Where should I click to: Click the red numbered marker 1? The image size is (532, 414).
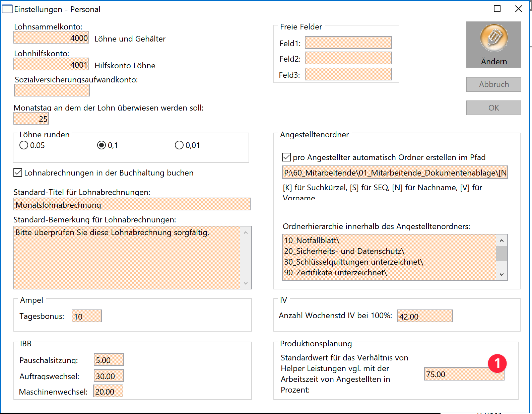pos(497,363)
